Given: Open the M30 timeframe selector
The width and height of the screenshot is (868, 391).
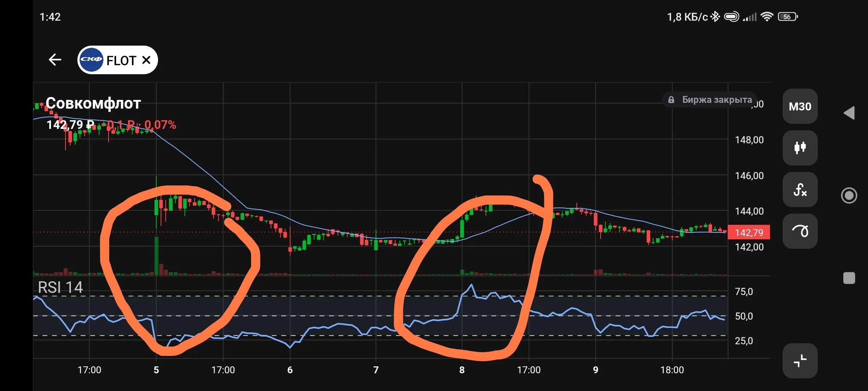Looking at the screenshot, I should point(800,106).
